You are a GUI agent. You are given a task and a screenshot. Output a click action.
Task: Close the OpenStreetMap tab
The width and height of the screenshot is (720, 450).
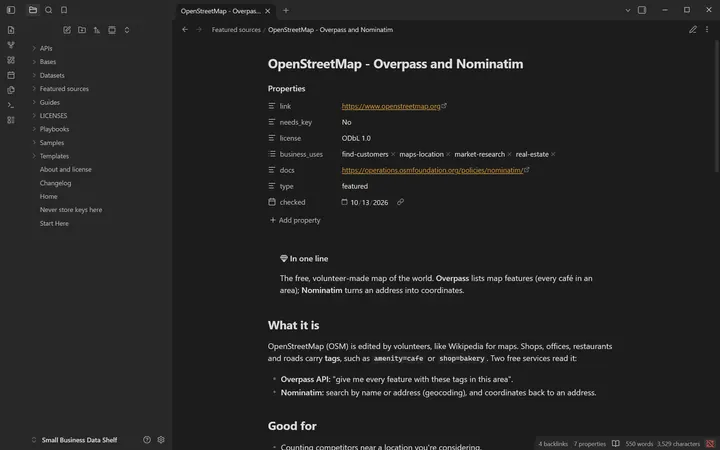[268, 11]
